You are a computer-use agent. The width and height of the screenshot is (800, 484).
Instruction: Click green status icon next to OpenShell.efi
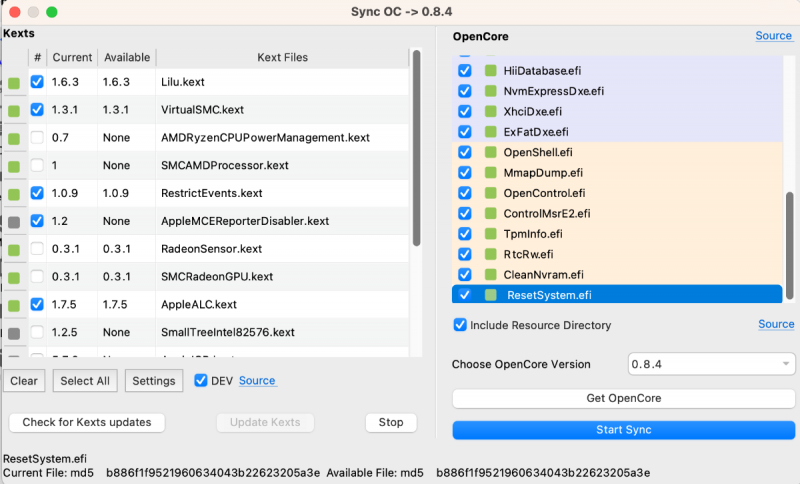pos(491,152)
